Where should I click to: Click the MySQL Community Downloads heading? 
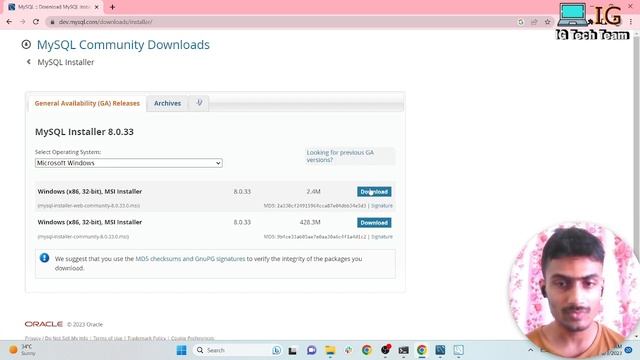123,44
